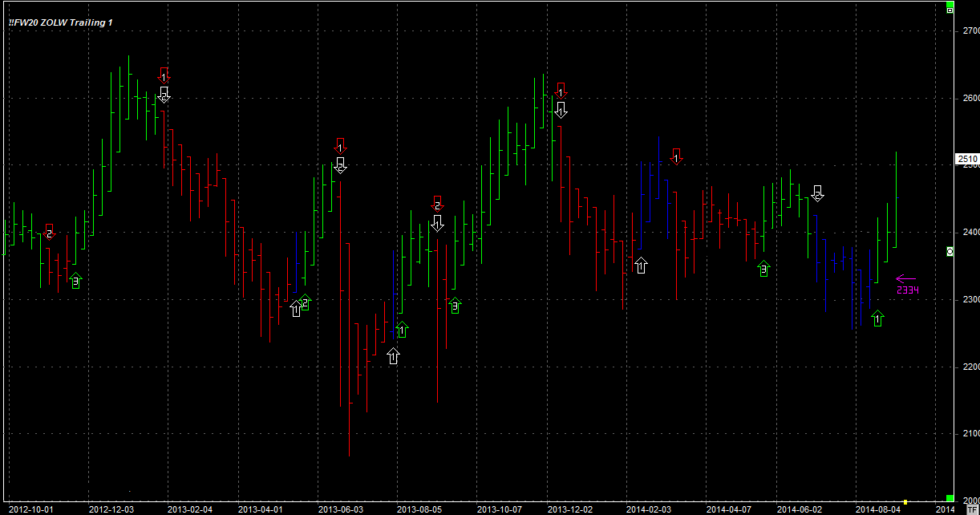Click the white up arrow near 2014-02-03
Viewport: 980px width, 515px height.
click(x=641, y=265)
